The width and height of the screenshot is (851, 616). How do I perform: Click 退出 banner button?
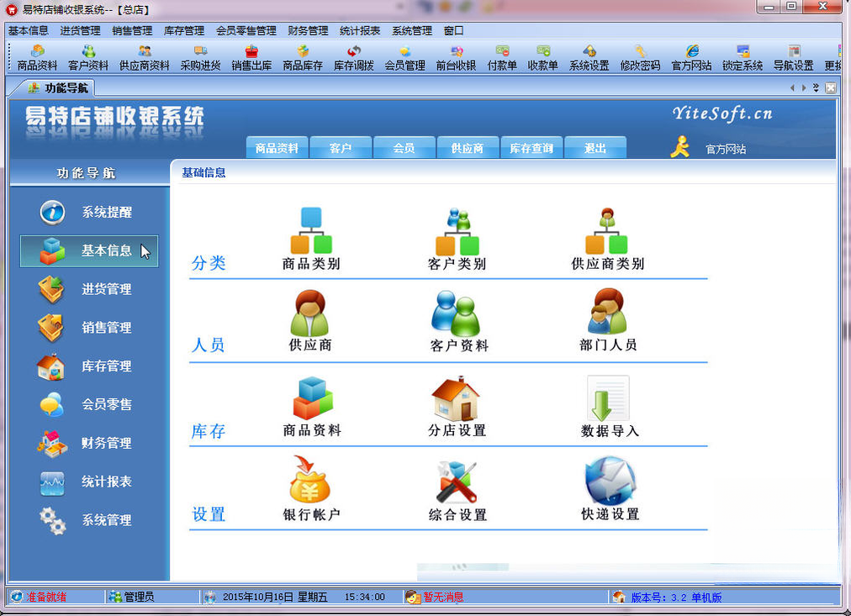point(595,148)
